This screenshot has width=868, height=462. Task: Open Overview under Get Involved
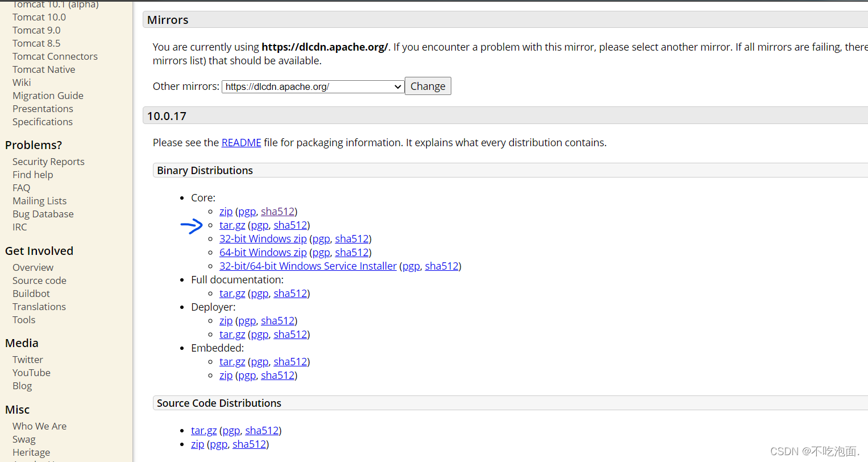coord(33,267)
